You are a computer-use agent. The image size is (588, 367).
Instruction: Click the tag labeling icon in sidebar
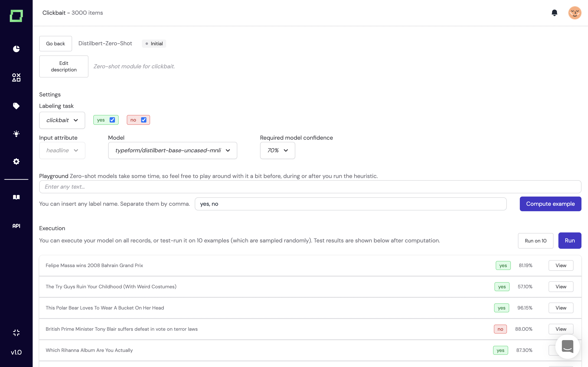click(x=16, y=106)
